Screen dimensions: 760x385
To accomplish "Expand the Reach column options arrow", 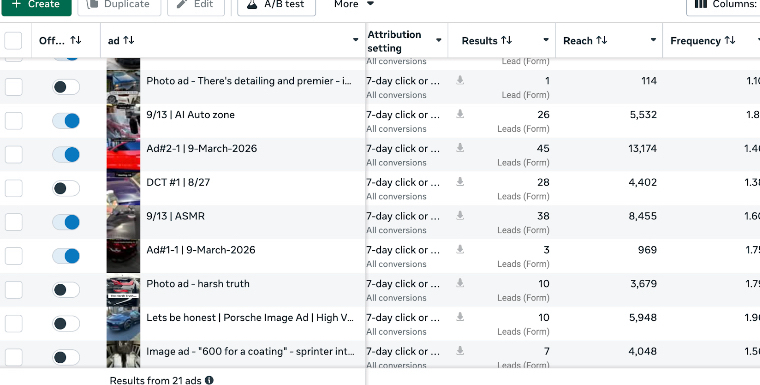I will 653,40.
